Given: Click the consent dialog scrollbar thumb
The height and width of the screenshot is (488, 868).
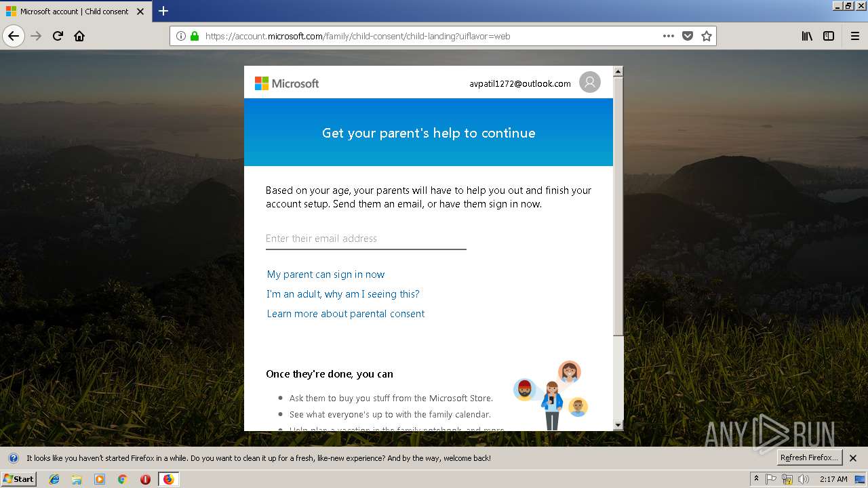Looking at the screenshot, I should (618, 206).
